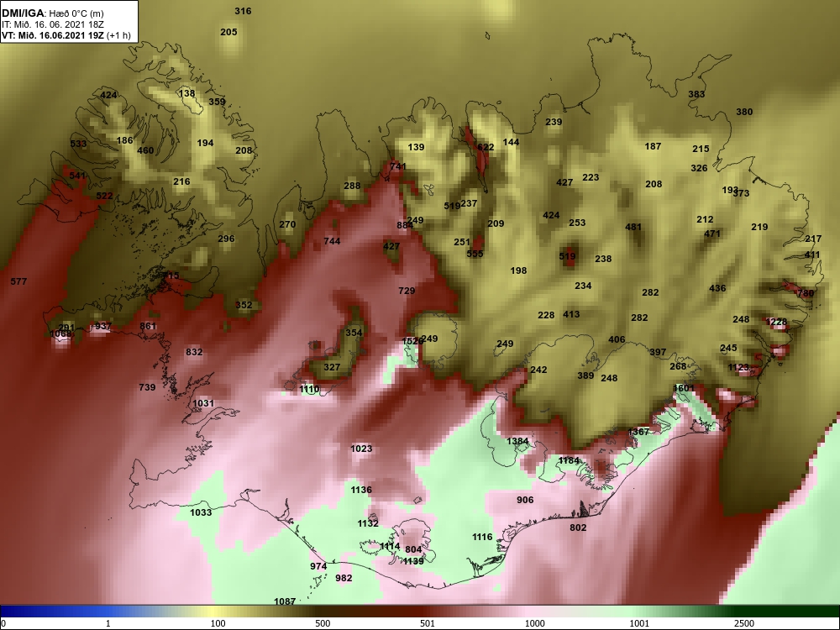Click the map value 436

point(718,288)
